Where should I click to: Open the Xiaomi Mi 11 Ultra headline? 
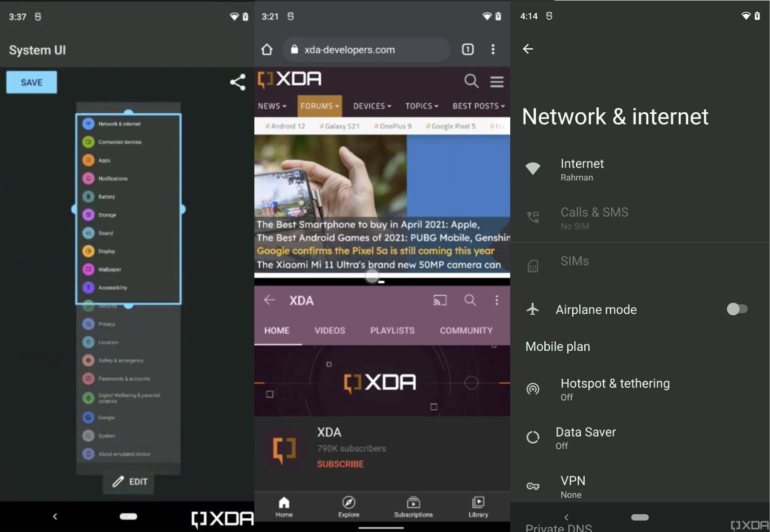click(x=379, y=265)
